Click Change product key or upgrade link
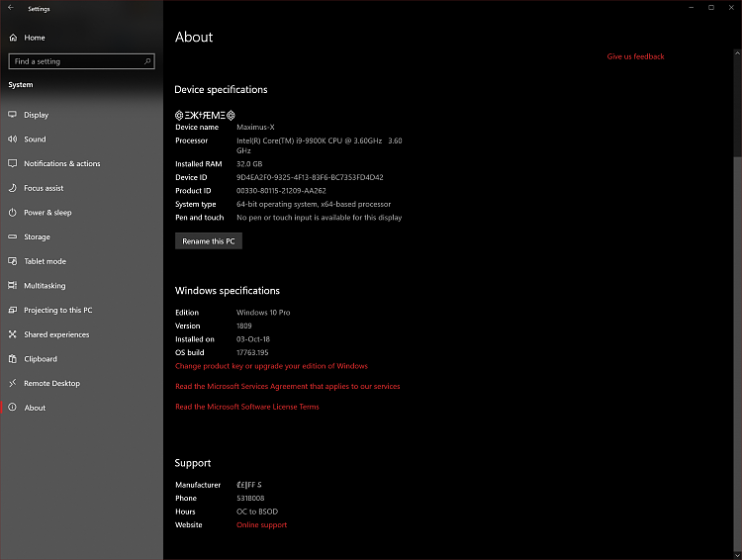Viewport: 742px width, 560px height. tap(271, 366)
